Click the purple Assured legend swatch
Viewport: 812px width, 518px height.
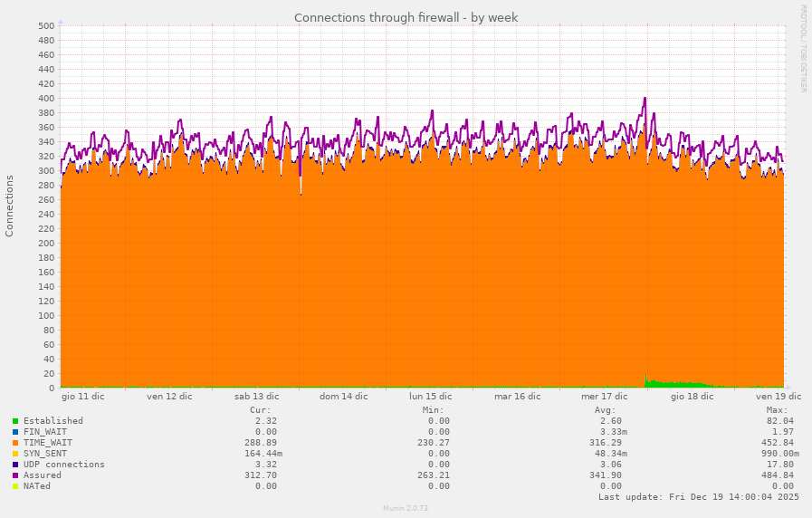click(15, 475)
